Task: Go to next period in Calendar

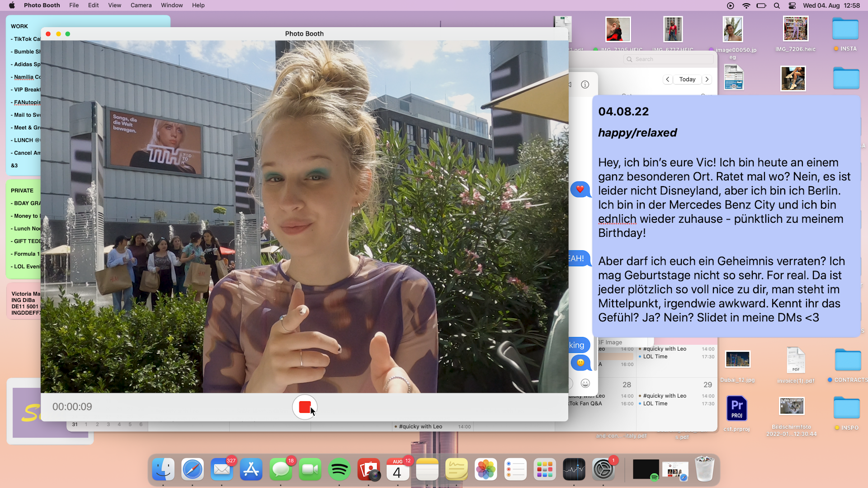Action: click(707, 79)
